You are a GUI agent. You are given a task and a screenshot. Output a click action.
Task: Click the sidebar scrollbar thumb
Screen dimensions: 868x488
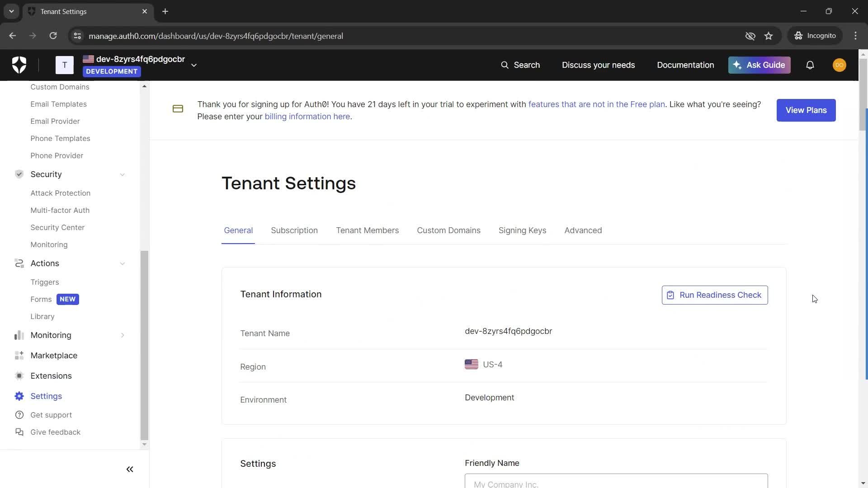(144, 345)
